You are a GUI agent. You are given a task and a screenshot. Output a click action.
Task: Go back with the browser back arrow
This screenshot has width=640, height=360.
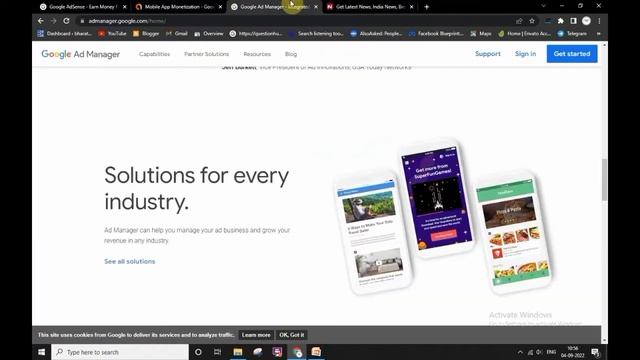[x=41, y=21]
